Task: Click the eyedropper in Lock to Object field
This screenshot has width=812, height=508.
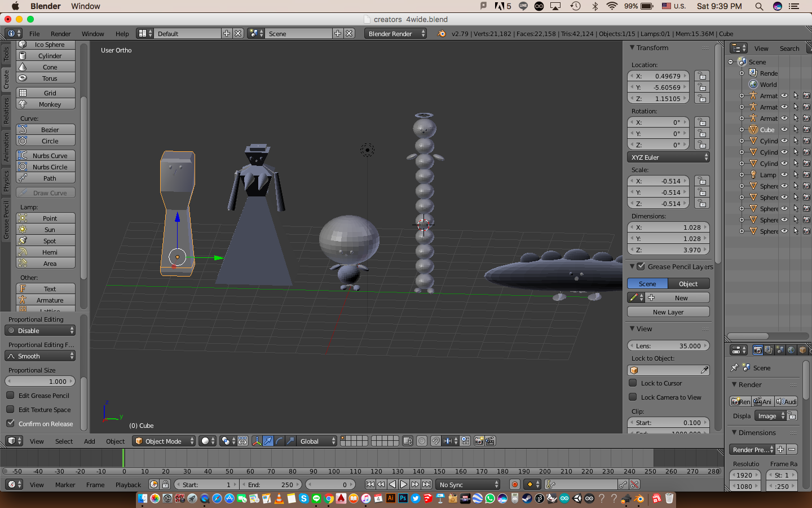Action: coord(704,370)
